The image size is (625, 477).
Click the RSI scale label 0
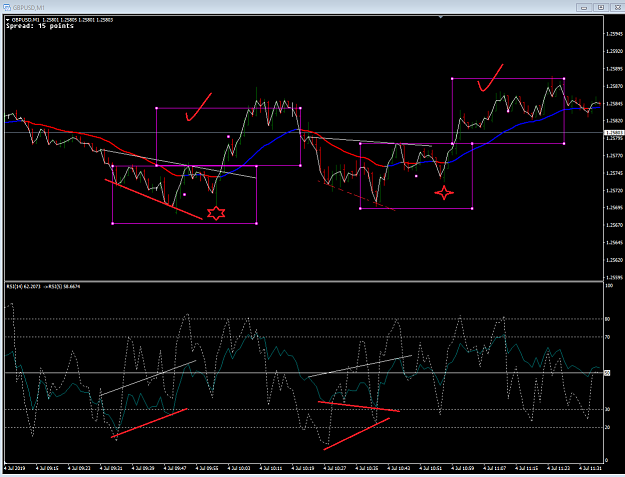pyautogui.click(x=607, y=460)
